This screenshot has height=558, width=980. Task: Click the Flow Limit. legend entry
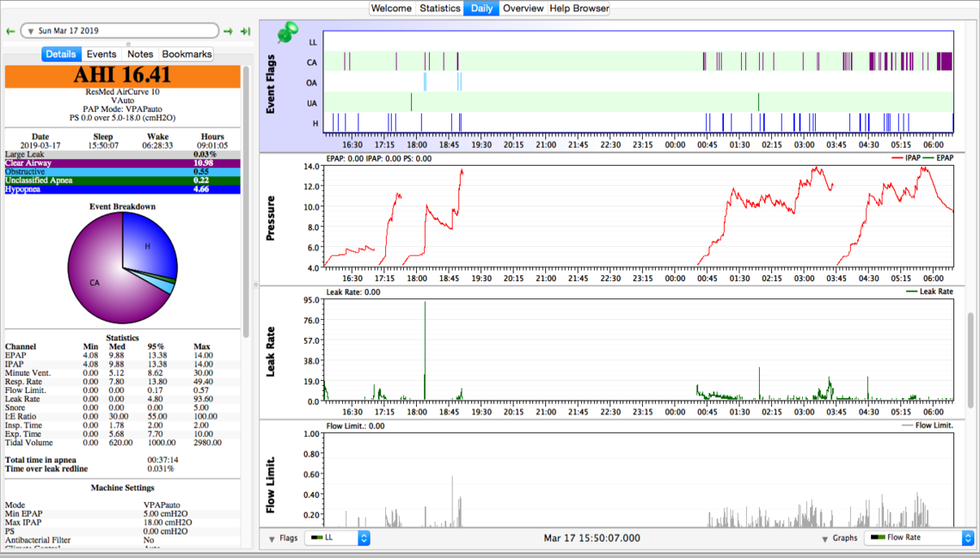[928, 426]
